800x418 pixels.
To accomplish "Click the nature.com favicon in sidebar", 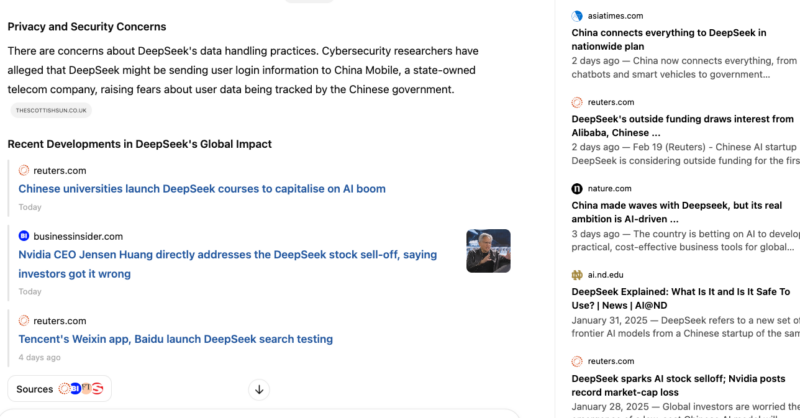I will [x=577, y=189].
